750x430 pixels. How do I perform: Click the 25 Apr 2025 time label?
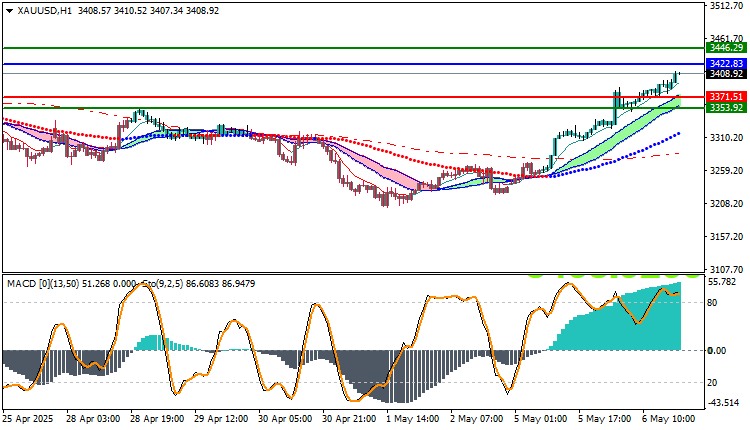[28, 419]
